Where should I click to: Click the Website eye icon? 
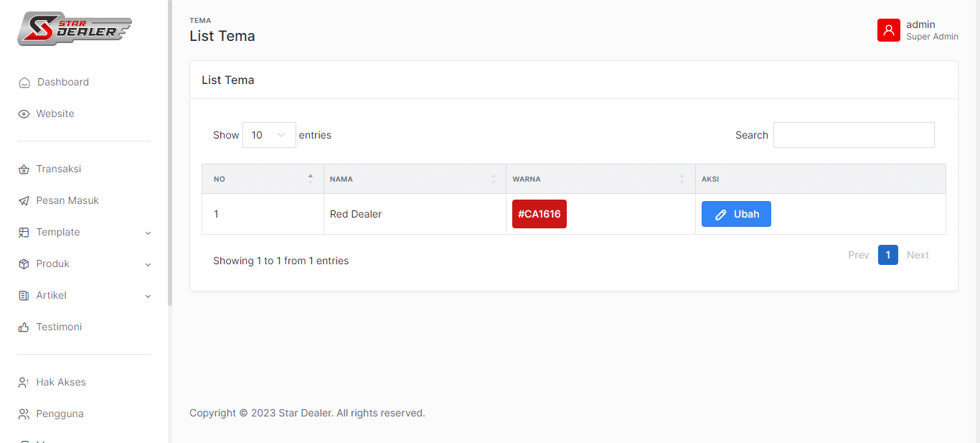click(24, 114)
